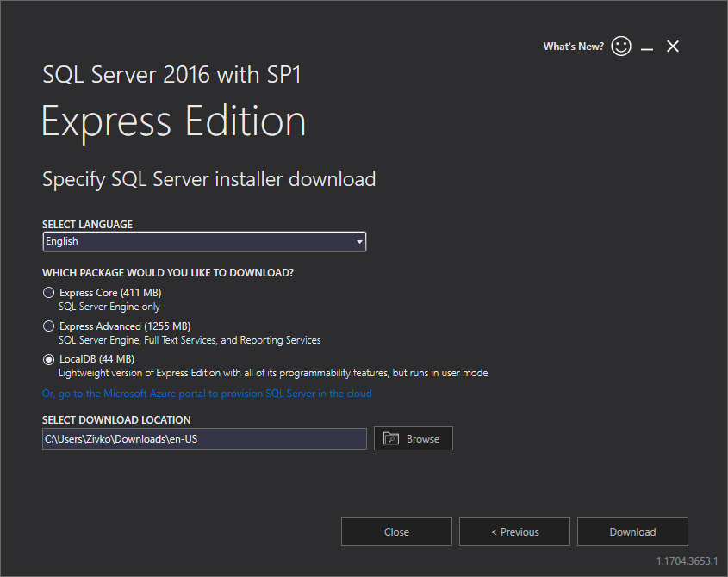
Task: Close the installer with the X icon
Action: 673,47
